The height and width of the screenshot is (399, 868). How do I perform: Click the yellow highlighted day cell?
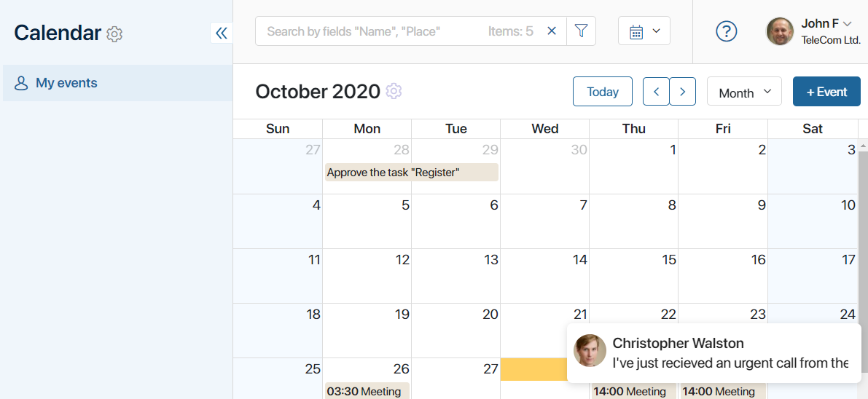pos(533,369)
